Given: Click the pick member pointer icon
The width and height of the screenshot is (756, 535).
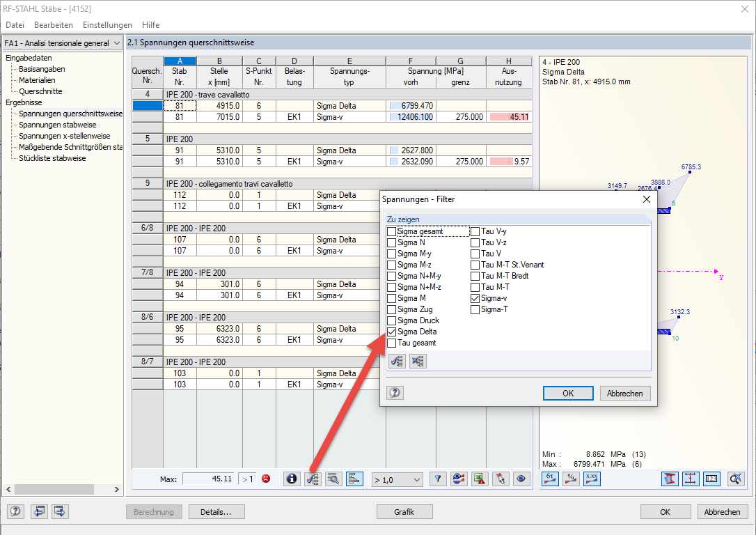Looking at the screenshot, I should tap(501, 479).
